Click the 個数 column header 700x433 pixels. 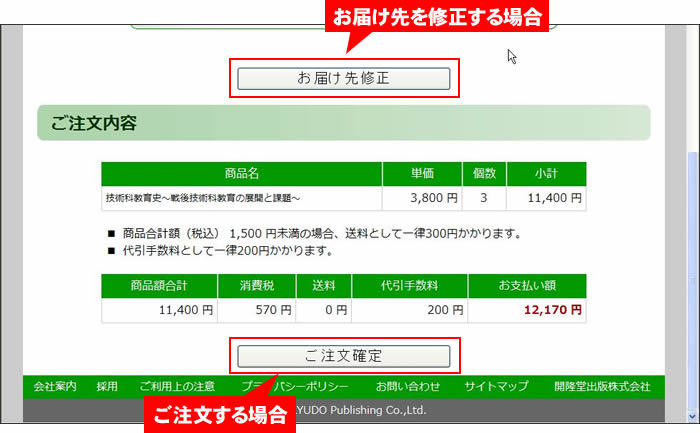(x=484, y=174)
